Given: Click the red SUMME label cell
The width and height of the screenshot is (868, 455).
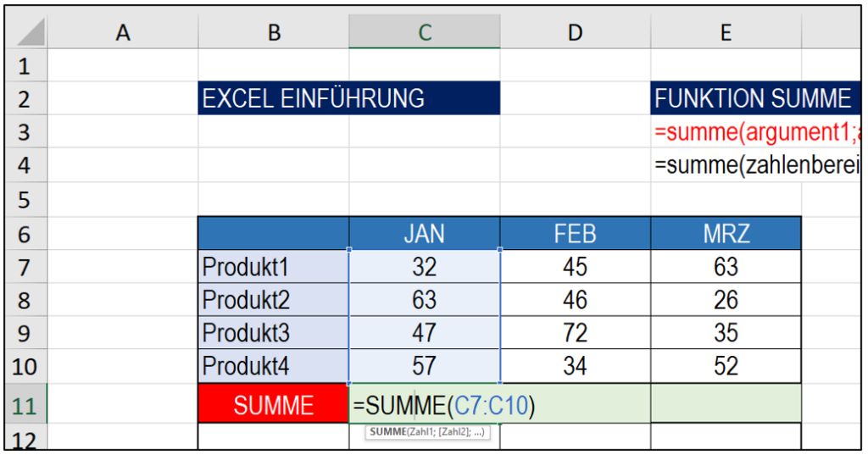Looking at the screenshot, I should [x=274, y=404].
